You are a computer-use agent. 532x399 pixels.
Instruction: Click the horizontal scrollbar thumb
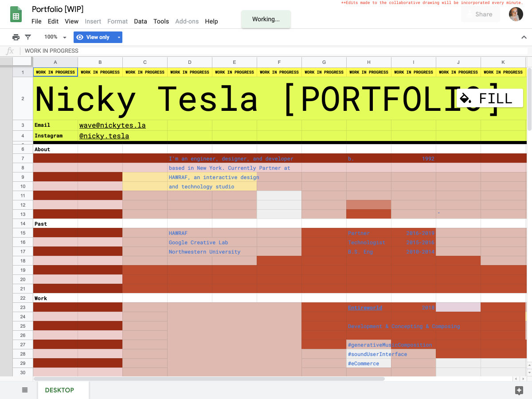click(209, 379)
